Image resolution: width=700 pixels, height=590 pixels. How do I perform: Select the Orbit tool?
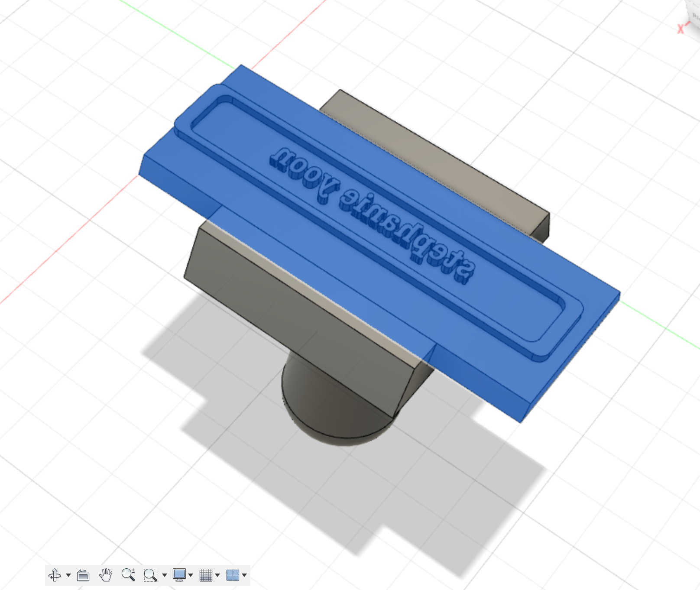55,575
